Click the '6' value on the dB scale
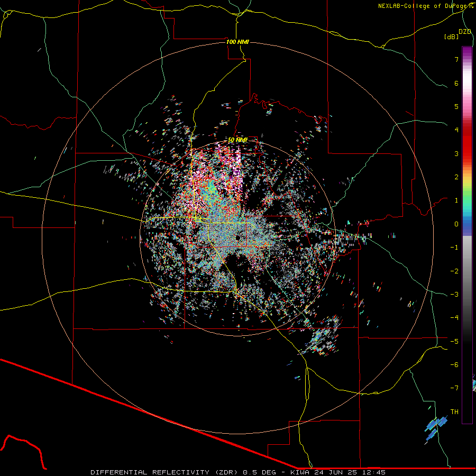 (456, 84)
